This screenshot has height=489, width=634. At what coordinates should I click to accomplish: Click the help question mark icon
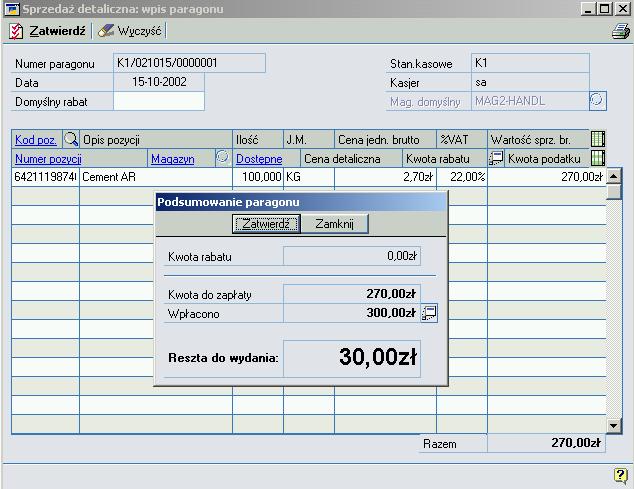pos(620,475)
